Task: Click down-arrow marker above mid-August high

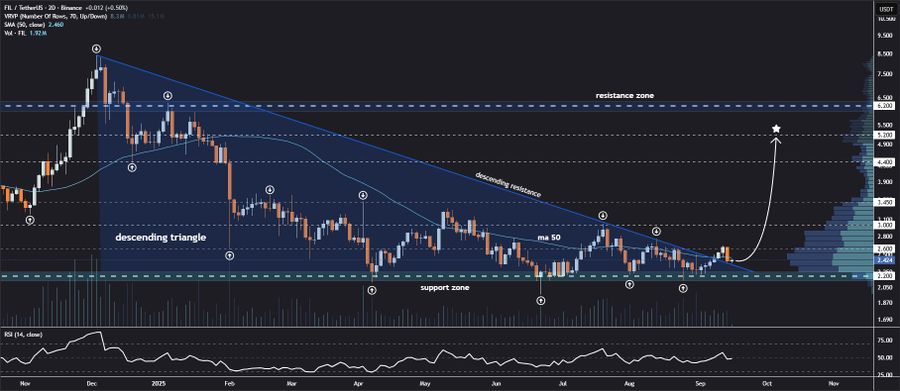Action: coord(656,231)
